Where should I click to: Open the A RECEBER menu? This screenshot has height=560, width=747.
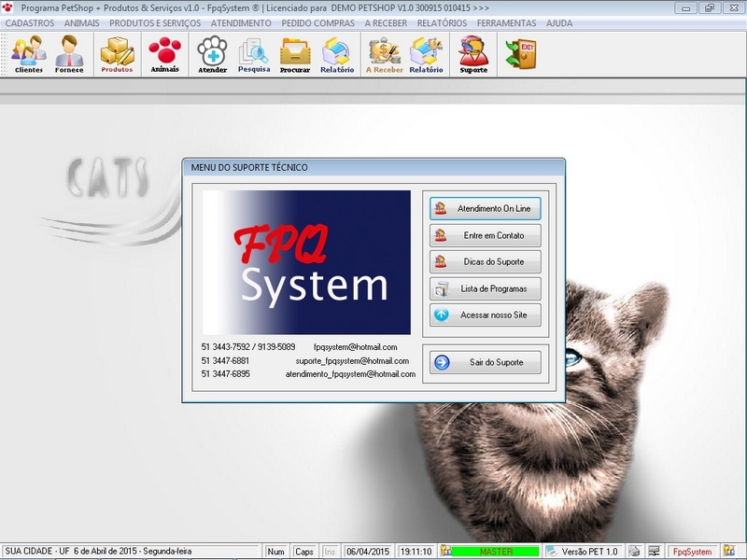click(x=386, y=22)
